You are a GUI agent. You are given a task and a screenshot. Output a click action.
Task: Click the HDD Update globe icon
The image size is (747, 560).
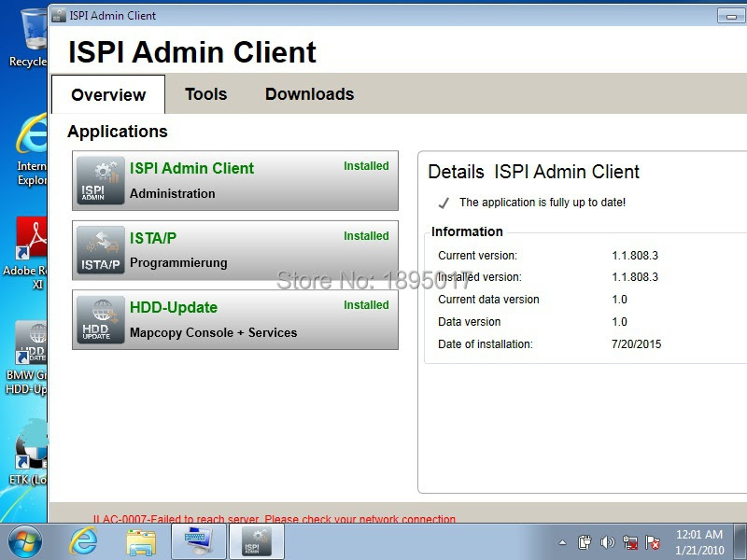click(x=101, y=319)
